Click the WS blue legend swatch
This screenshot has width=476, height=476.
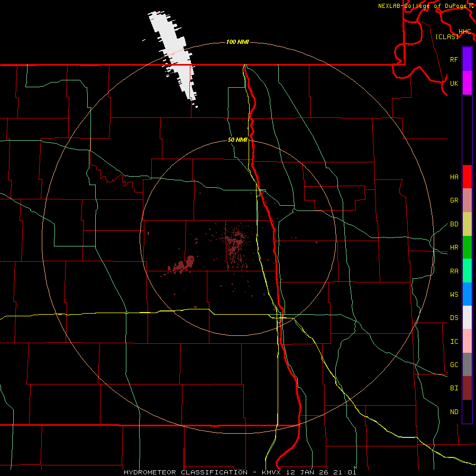click(x=467, y=294)
